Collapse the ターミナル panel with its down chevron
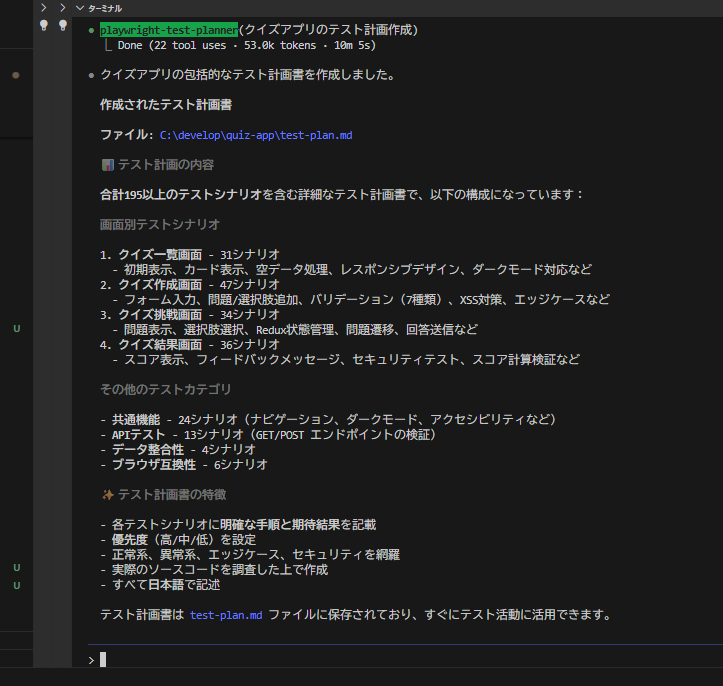 tap(80, 7)
